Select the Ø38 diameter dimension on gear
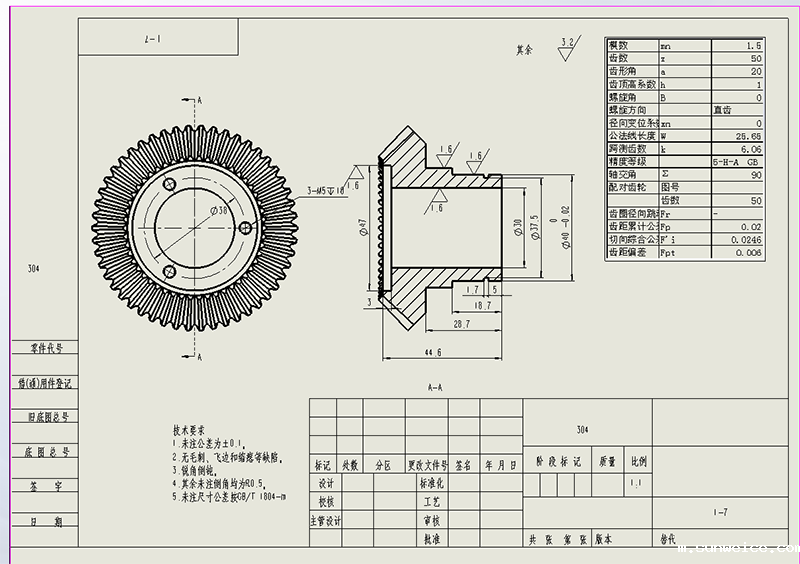This screenshot has width=800, height=564. tap(220, 210)
